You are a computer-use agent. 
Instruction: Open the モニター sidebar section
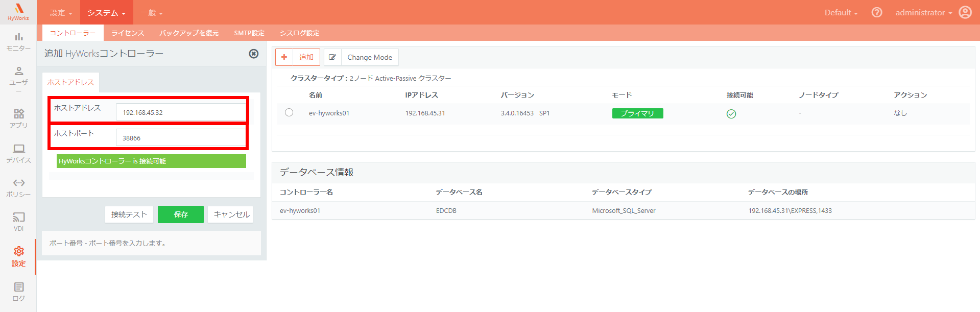[18, 42]
